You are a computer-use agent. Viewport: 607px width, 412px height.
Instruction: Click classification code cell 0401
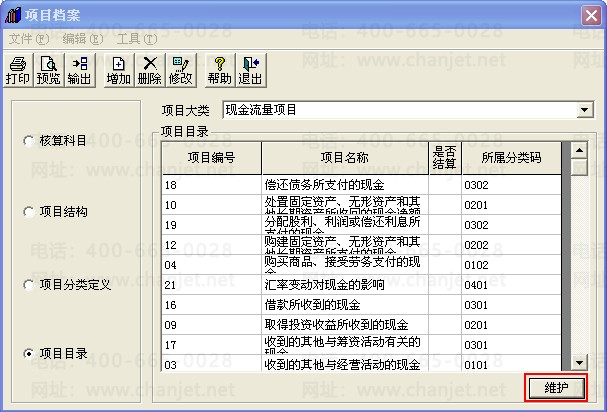(511, 285)
